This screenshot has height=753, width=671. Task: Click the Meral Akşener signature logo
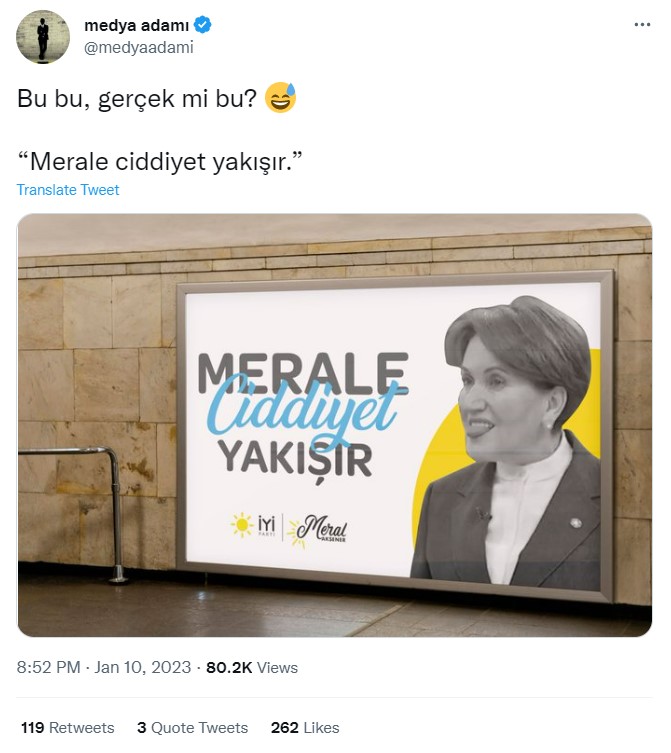[317, 531]
